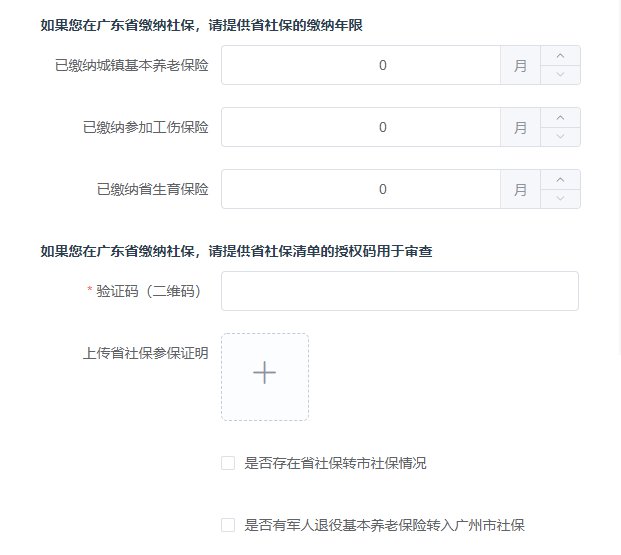The image size is (621, 555).
Task: Decrease 已缴纳参加工伤保险 months with down arrow
Action: point(560,137)
